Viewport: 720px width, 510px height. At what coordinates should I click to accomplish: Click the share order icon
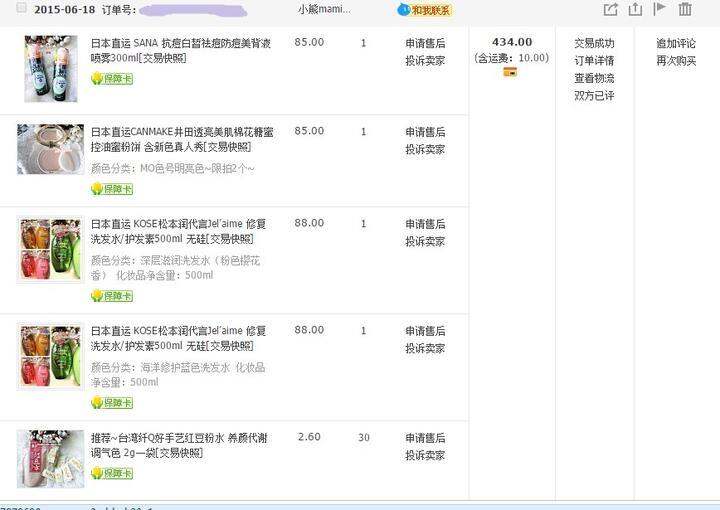pyautogui.click(x=610, y=9)
